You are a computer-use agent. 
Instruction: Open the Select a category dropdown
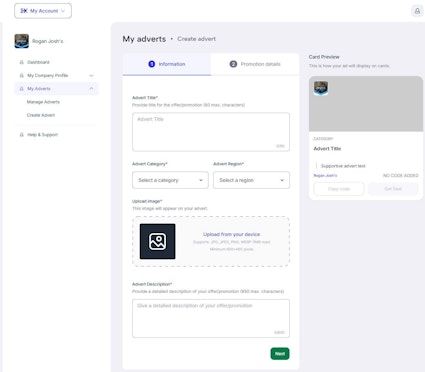point(170,180)
